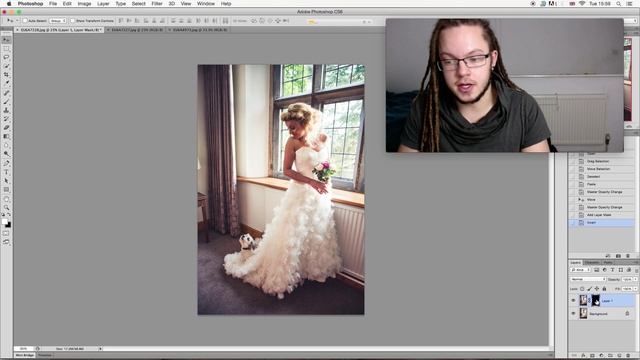The height and width of the screenshot is (360, 640).
Task: Click the Background layer lock icon
Action: tap(627, 313)
